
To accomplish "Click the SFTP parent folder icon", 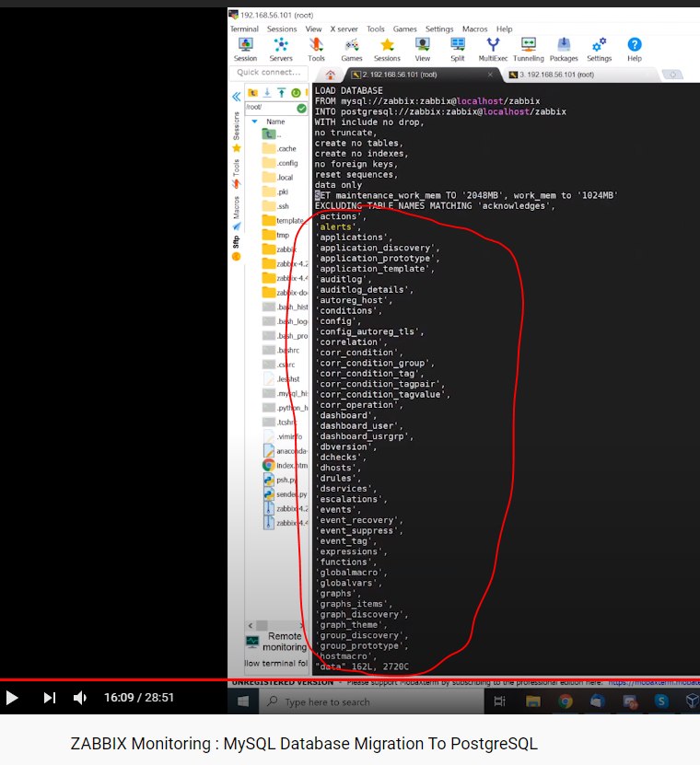I will (253, 93).
